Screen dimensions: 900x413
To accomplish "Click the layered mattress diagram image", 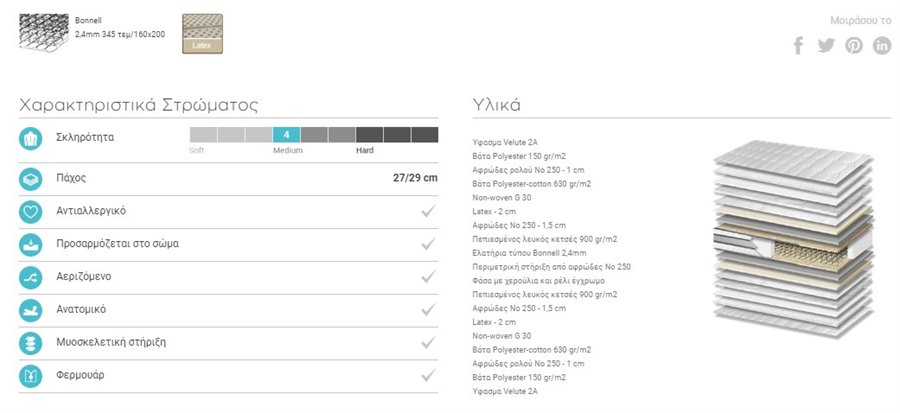I will tap(794, 239).
